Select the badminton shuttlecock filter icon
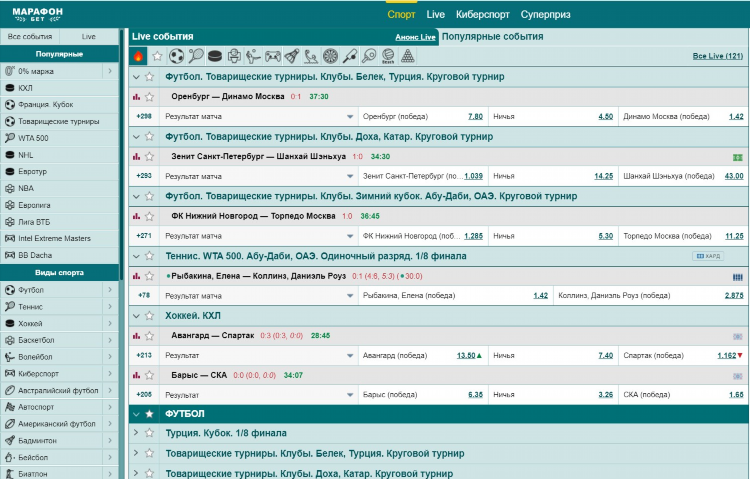 click(x=292, y=56)
